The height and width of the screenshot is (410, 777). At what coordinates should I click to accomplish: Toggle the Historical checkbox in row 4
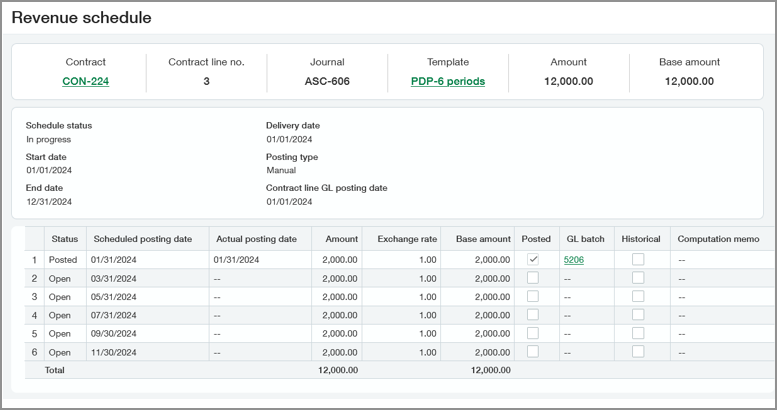638,315
